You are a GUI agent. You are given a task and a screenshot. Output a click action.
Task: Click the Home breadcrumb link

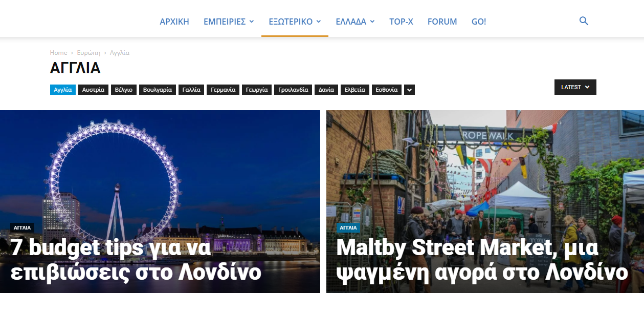[x=58, y=53]
